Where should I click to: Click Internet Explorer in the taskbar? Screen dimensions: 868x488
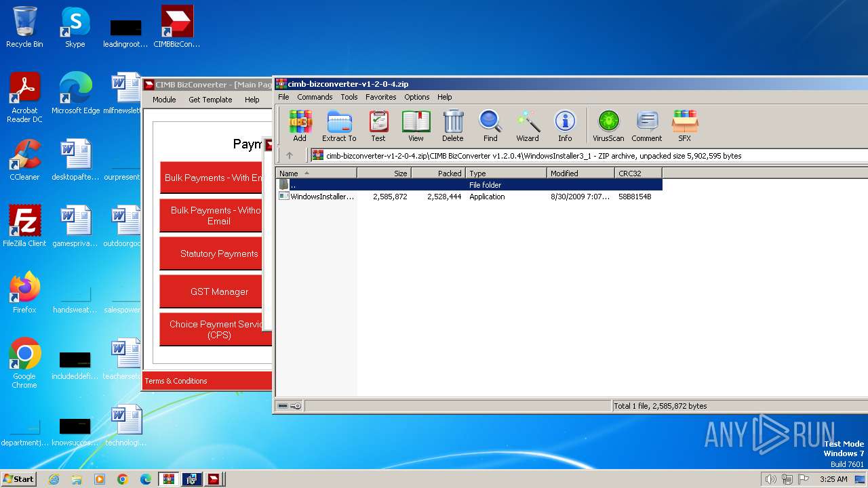[54, 479]
